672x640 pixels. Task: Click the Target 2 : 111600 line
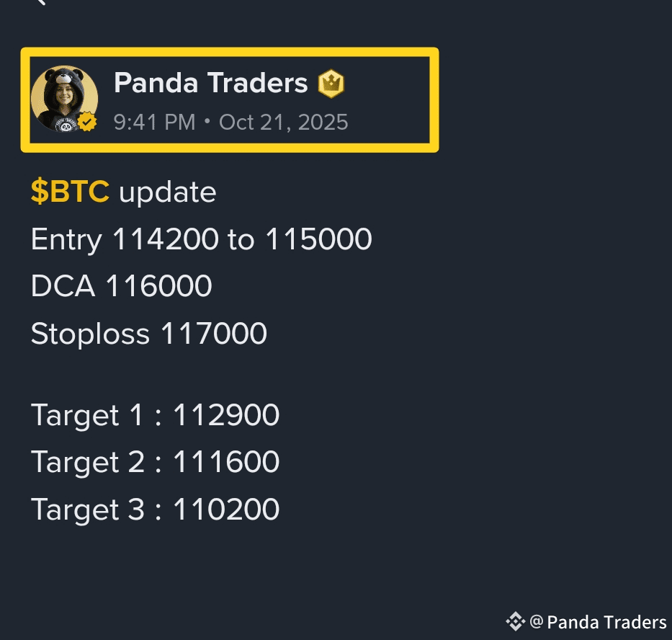click(155, 463)
